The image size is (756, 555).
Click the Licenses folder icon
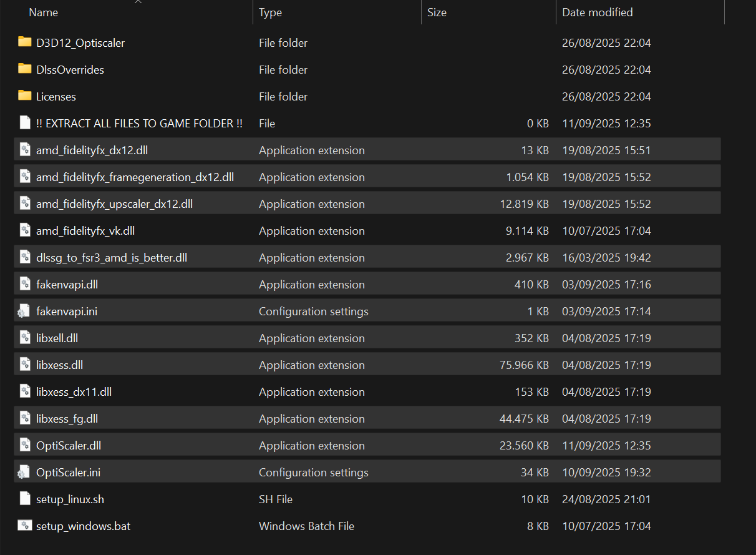25,96
